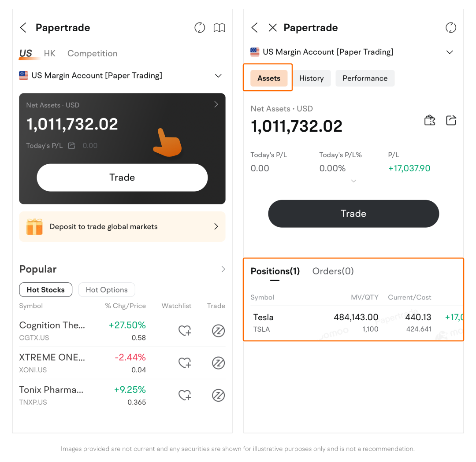
Task: Open the book guide icon
Action: (x=219, y=28)
